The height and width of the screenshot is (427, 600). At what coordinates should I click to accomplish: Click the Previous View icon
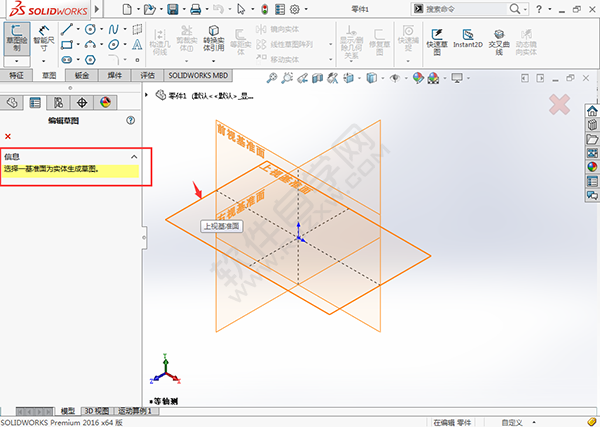[302, 78]
